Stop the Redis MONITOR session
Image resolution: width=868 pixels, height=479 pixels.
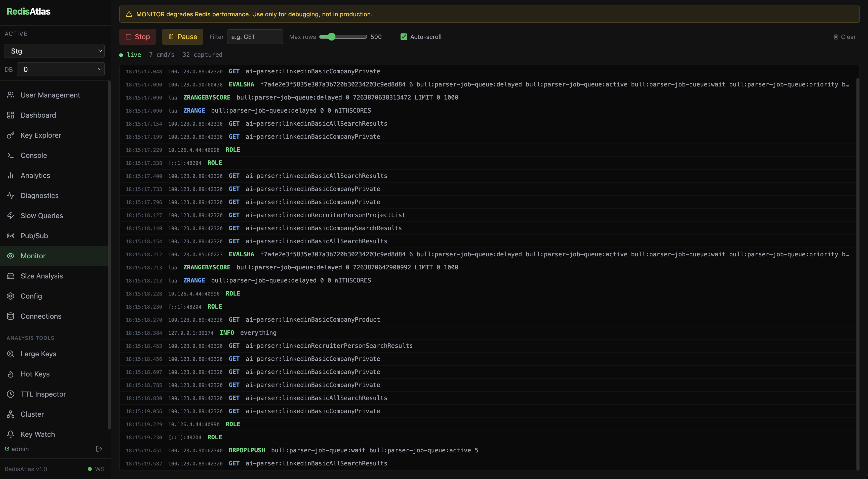137,37
